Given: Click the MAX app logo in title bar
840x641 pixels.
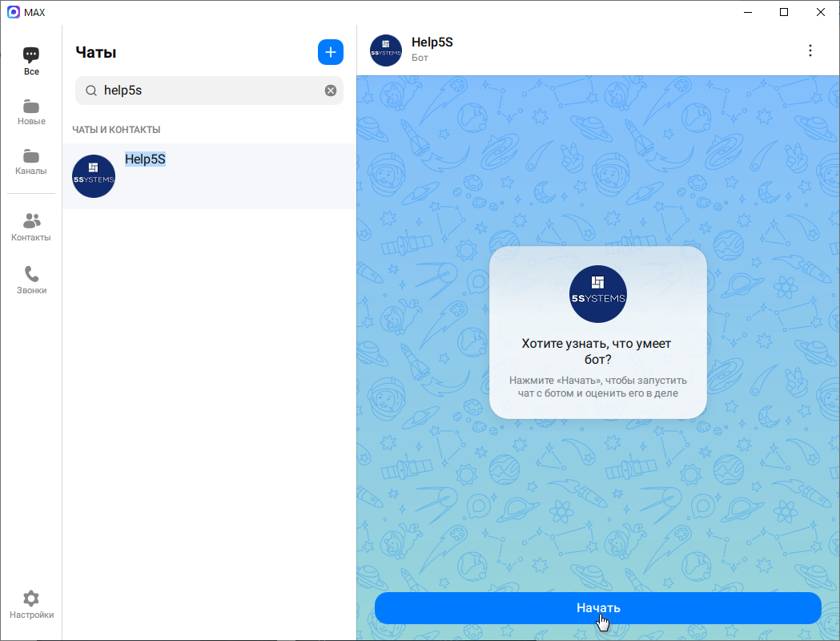Looking at the screenshot, I should coord(14,12).
